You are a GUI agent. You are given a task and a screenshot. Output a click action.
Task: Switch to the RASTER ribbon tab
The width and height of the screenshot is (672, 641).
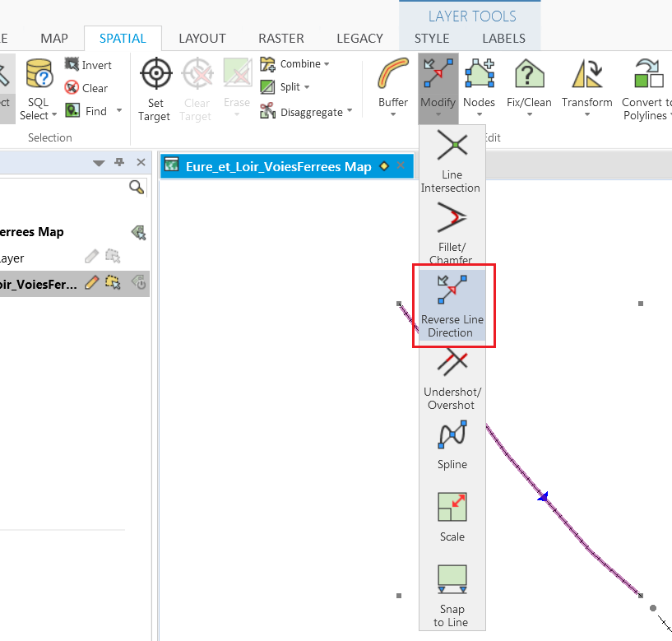pos(281,39)
